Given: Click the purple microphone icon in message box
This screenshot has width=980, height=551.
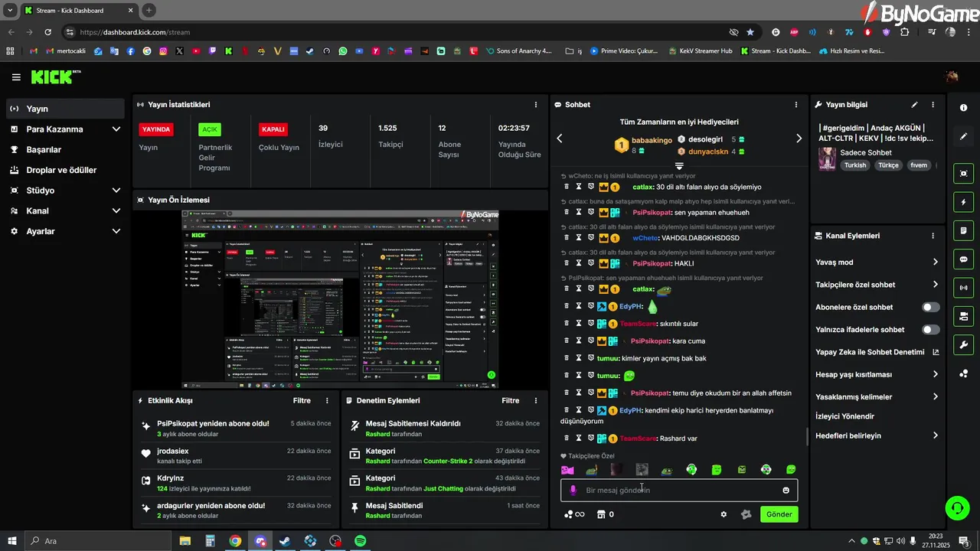Looking at the screenshot, I should point(573,490).
